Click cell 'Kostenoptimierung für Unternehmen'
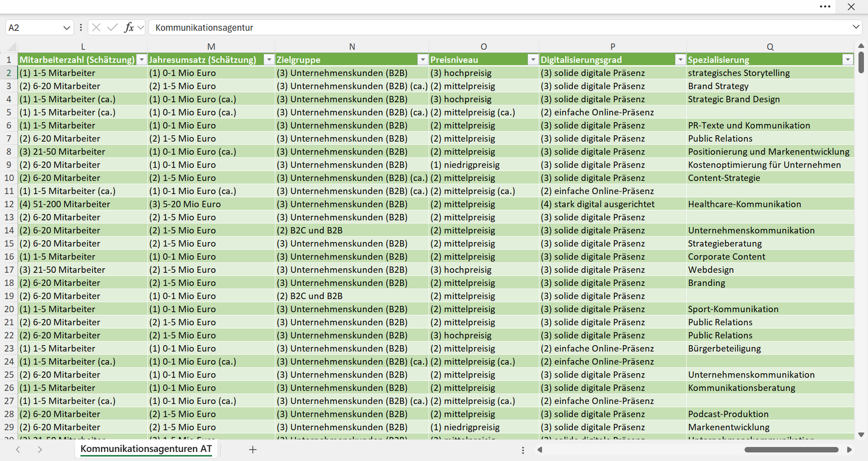The image size is (868, 461). 770,165
